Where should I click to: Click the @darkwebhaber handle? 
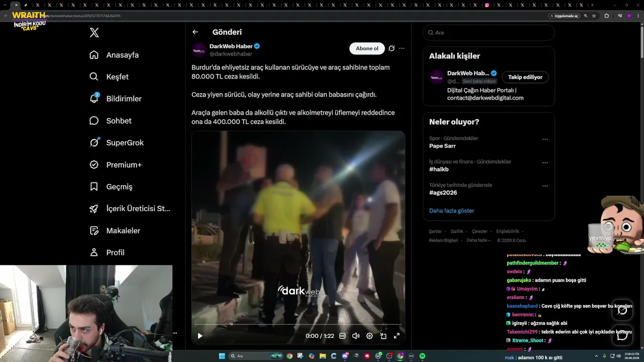pos(231,54)
